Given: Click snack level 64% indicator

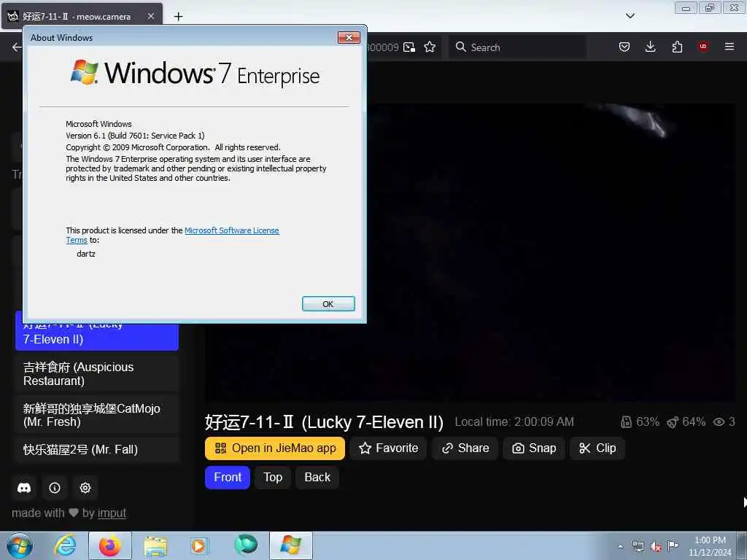Looking at the screenshot, I should [686, 422].
